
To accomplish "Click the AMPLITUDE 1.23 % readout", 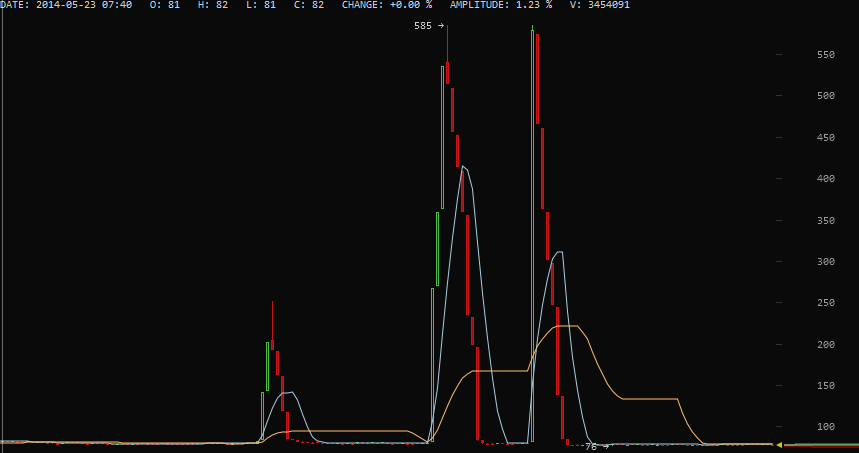I will click(501, 5).
